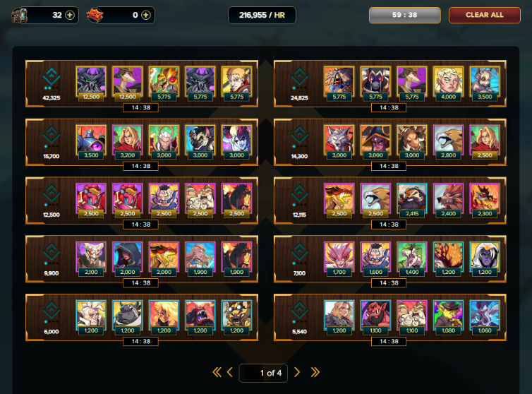Open the treasure chest icon at top left

pyautogui.click(x=19, y=16)
